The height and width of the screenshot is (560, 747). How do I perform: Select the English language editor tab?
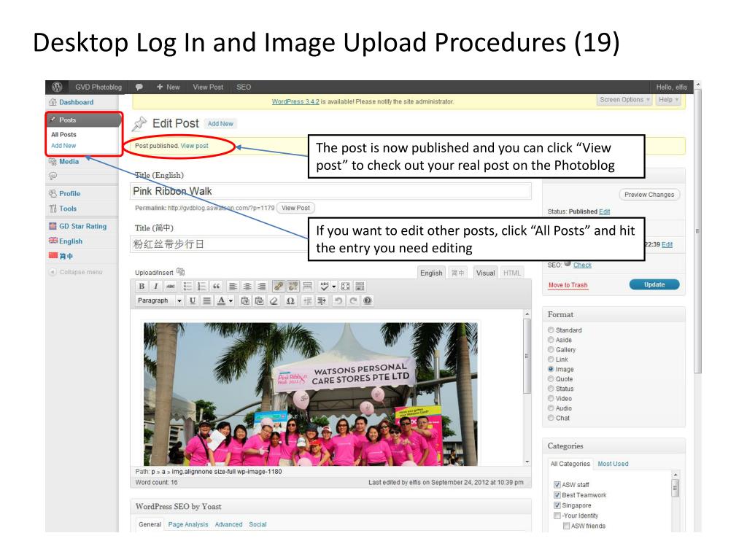pyautogui.click(x=431, y=273)
